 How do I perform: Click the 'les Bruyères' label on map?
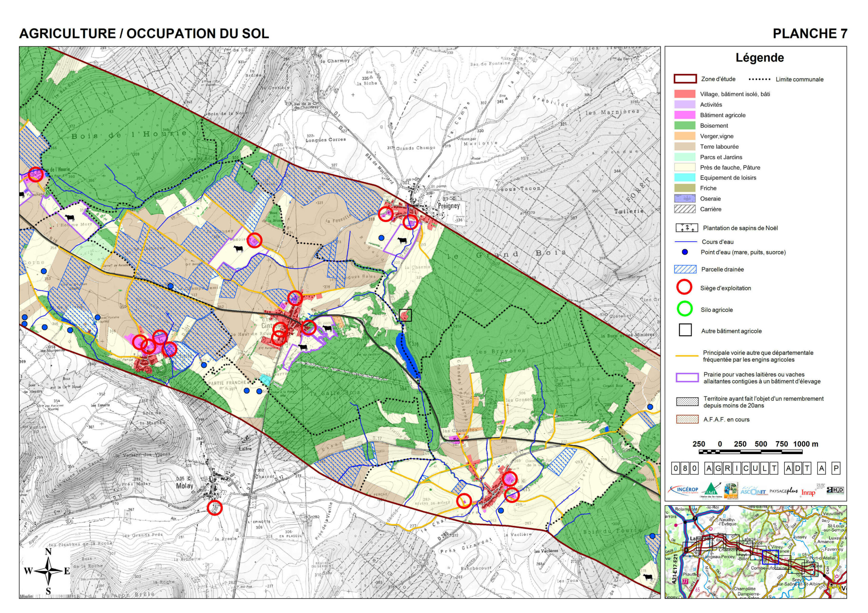tap(500, 351)
